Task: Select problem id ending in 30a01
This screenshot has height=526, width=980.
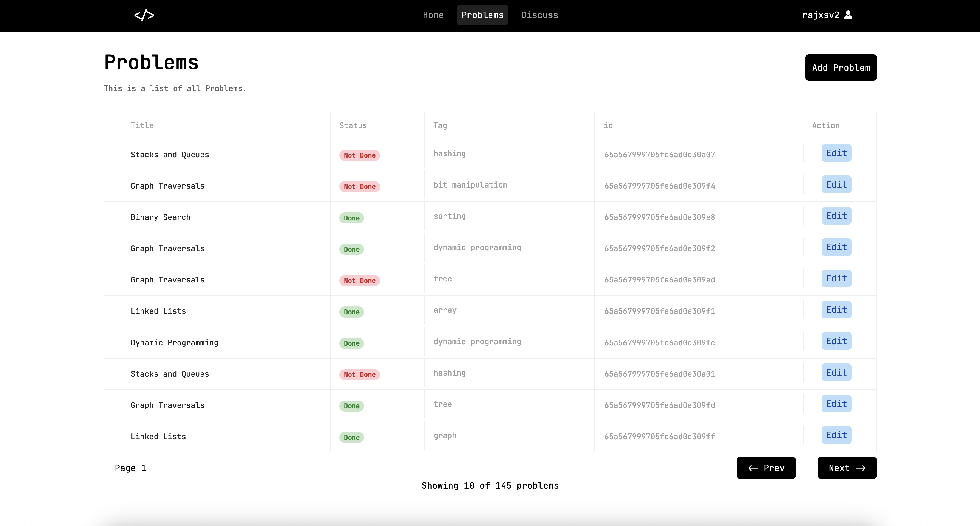Action: tap(659, 374)
